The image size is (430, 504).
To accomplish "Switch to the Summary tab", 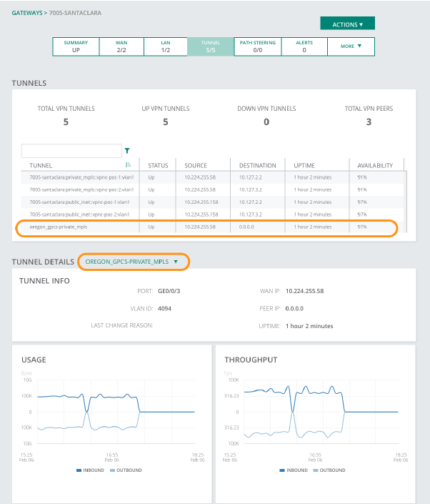I will (x=76, y=46).
